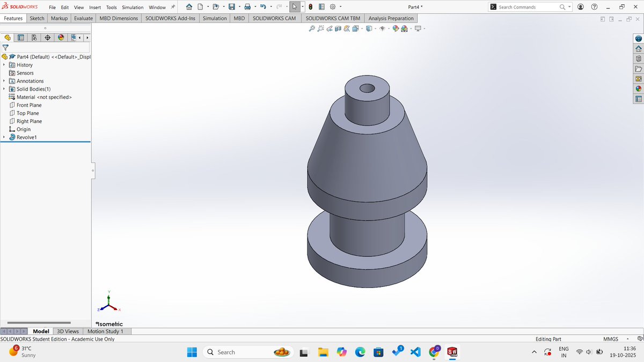Open the Options gear icon
Viewport: 644px width, 362px height.
[x=332, y=7]
